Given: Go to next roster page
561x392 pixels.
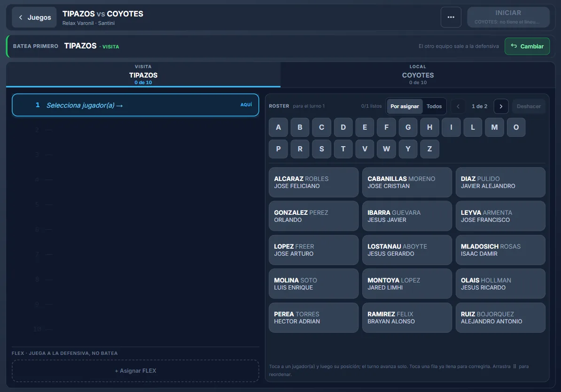Looking at the screenshot, I should coord(501,106).
